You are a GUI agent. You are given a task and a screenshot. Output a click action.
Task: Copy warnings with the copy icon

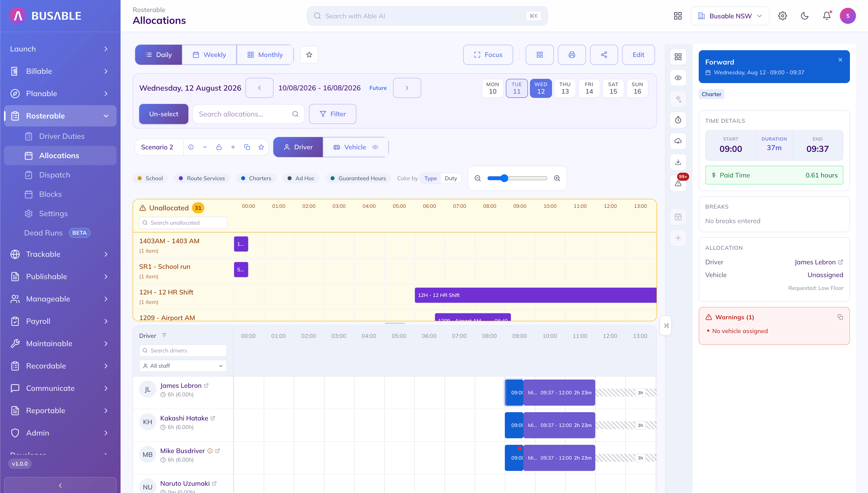click(x=840, y=317)
